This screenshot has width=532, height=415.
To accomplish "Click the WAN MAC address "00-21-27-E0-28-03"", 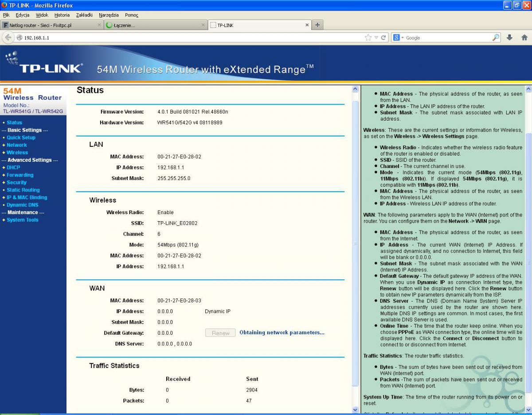I will point(179,301).
